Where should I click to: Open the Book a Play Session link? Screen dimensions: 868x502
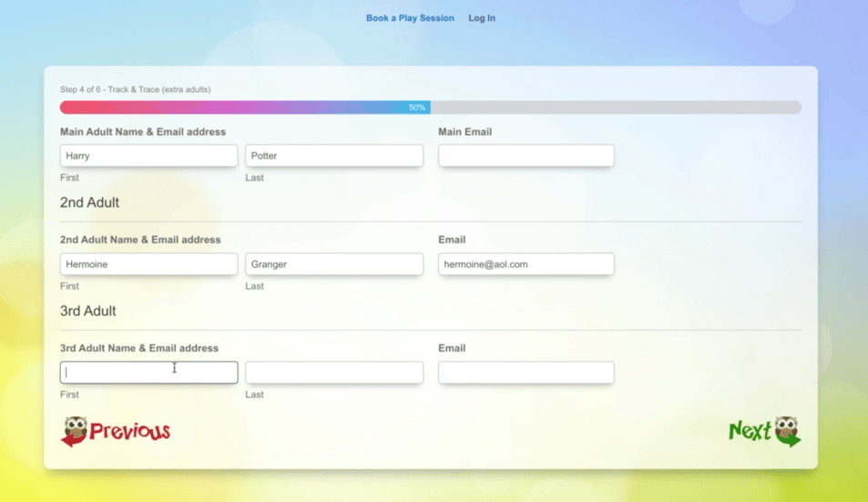point(410,18)
